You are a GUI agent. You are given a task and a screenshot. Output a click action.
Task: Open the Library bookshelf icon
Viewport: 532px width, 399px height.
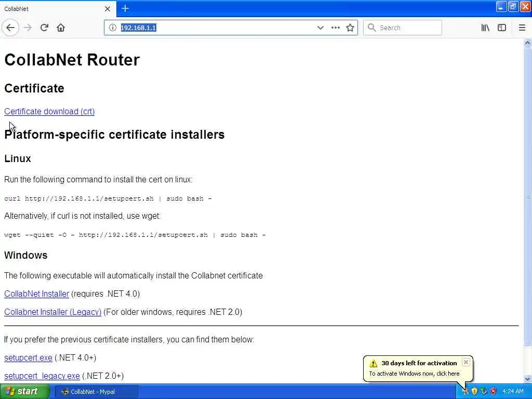(x=485, y=28)
